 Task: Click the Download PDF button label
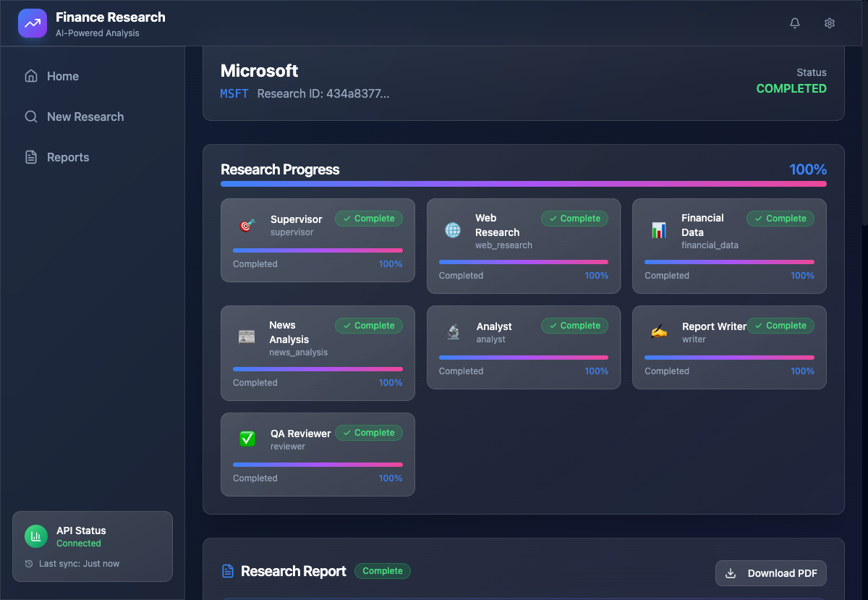pos(783,573)
